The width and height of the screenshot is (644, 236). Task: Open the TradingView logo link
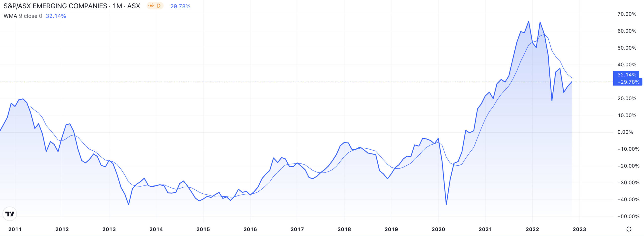pos(10,214)
